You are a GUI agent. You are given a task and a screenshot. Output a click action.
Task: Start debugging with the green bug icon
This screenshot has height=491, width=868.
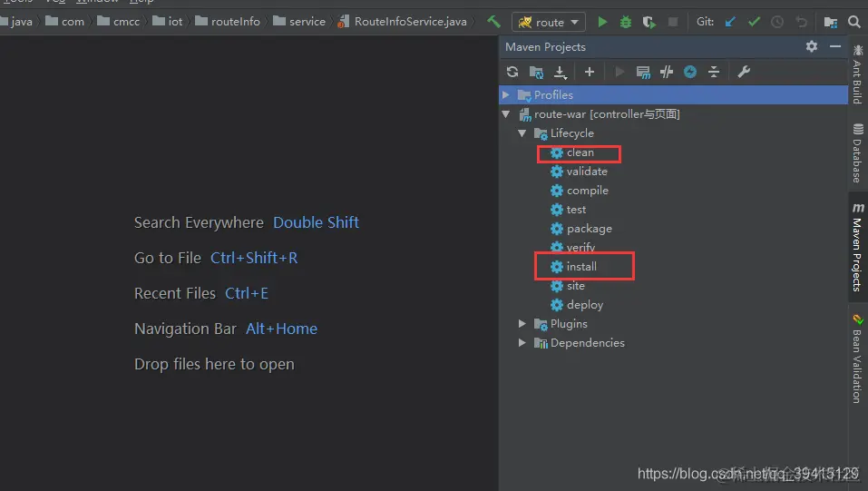(626, 22)
